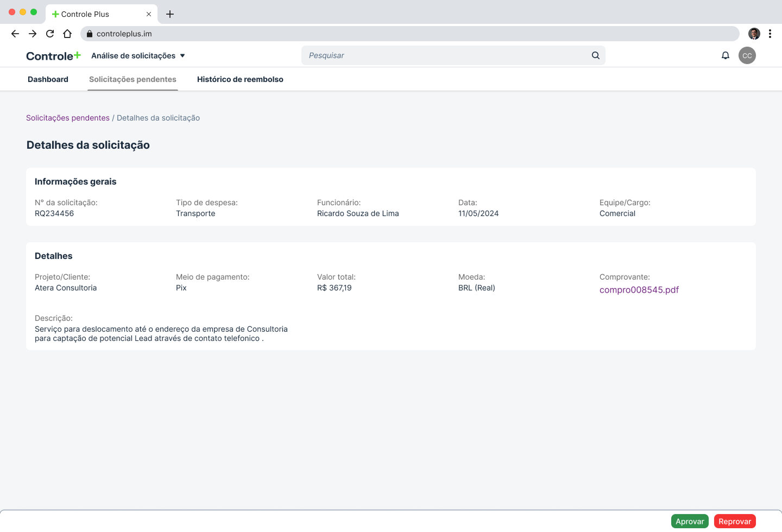Focus the Pesquisar search field
The height and width of the screenshot is (532, 782).
tap(445, 55)
